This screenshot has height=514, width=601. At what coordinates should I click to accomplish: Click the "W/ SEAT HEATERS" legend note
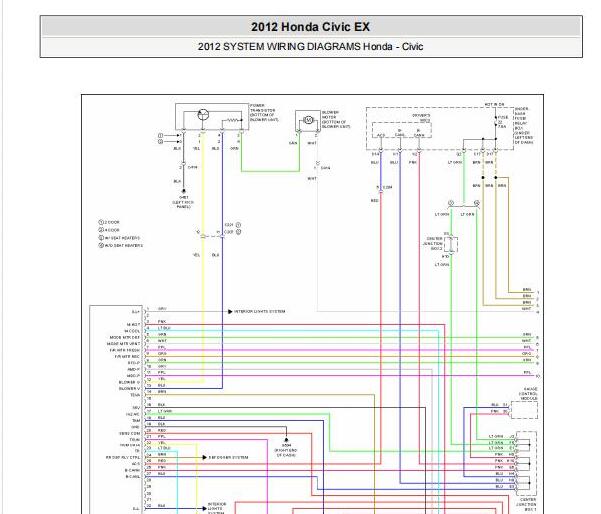[119, 238]
